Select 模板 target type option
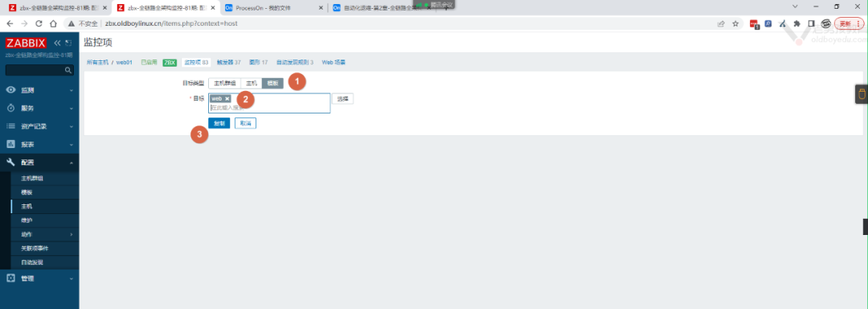Image resolution: width=868 pixels, height=309 pixels. tap(273, 83)
